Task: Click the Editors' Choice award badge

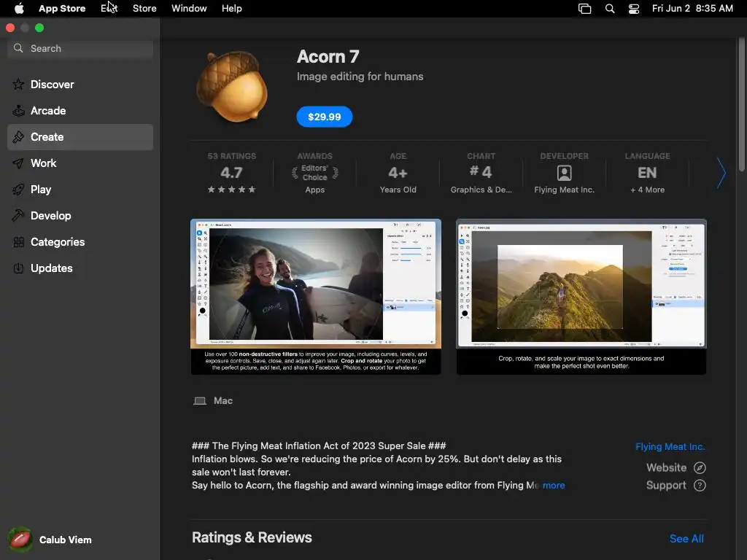Action: point(315,173)
